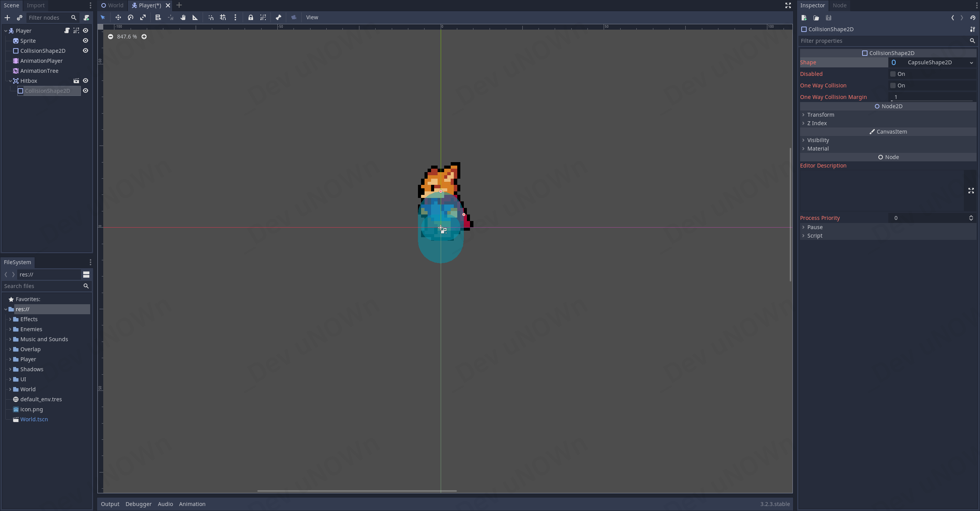Viewport: 980px width, 511px height.
Task: Select the Ruler Mode tool
Action: [195, 17]
